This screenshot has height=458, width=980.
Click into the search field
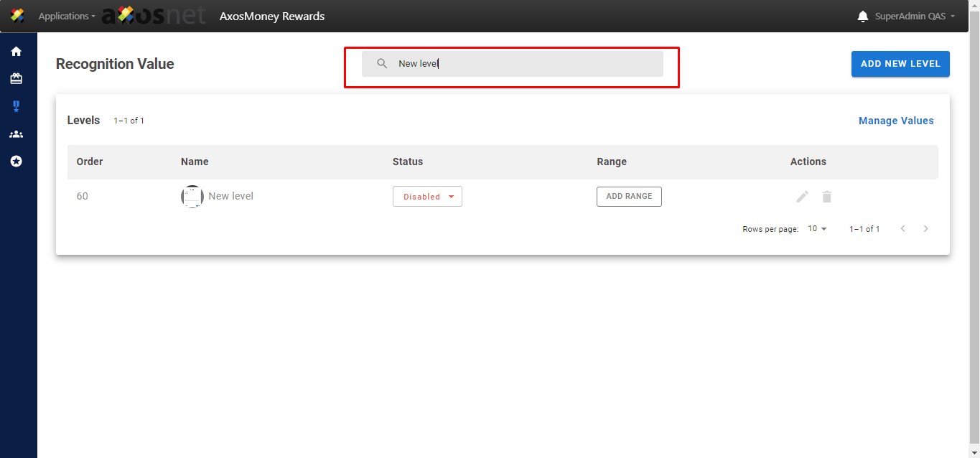click(x=524, y=64)
